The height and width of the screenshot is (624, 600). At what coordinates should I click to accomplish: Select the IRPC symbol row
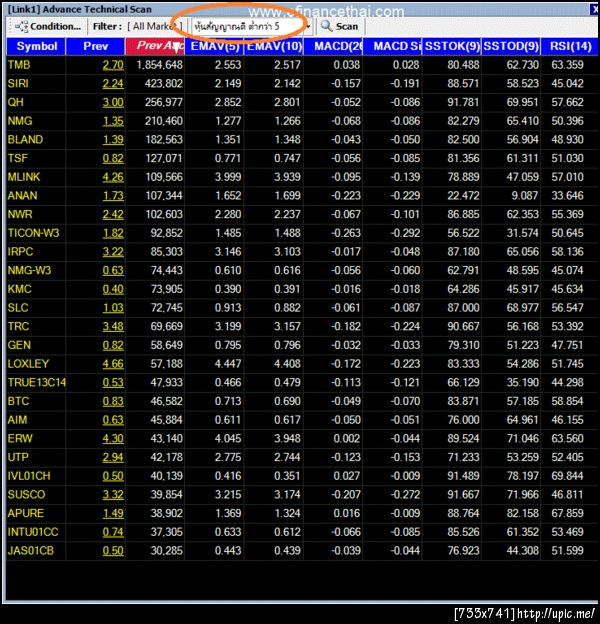(x=302, y=252)
